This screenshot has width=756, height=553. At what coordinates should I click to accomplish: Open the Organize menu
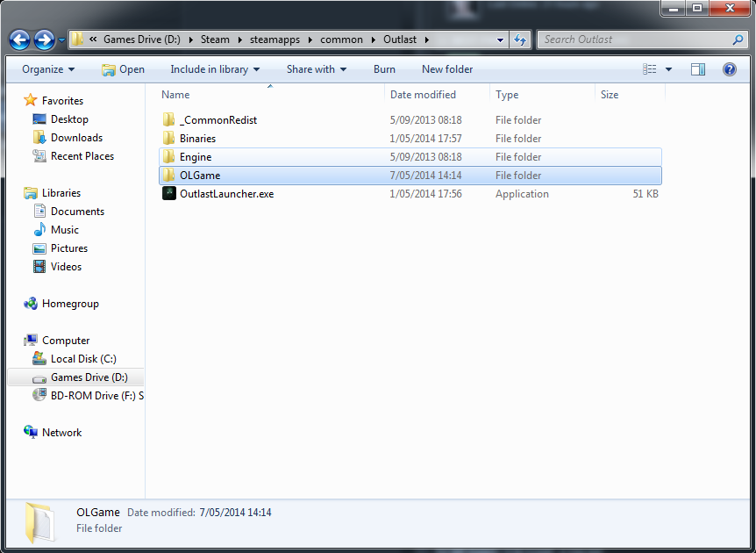click(x=48, y=69)
